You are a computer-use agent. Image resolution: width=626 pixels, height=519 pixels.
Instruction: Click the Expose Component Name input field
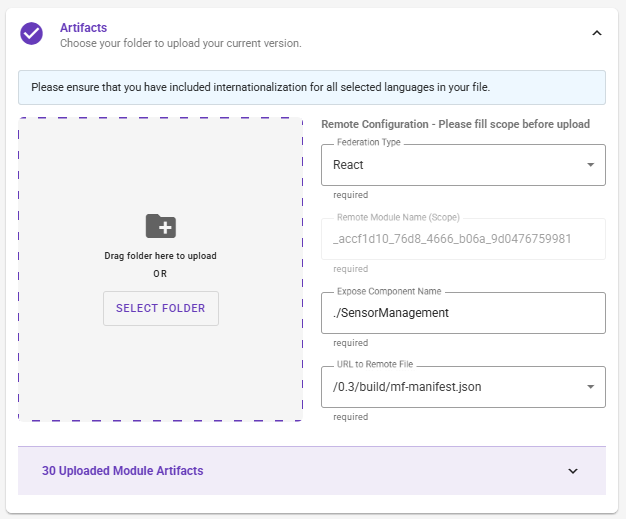[463, 313]
